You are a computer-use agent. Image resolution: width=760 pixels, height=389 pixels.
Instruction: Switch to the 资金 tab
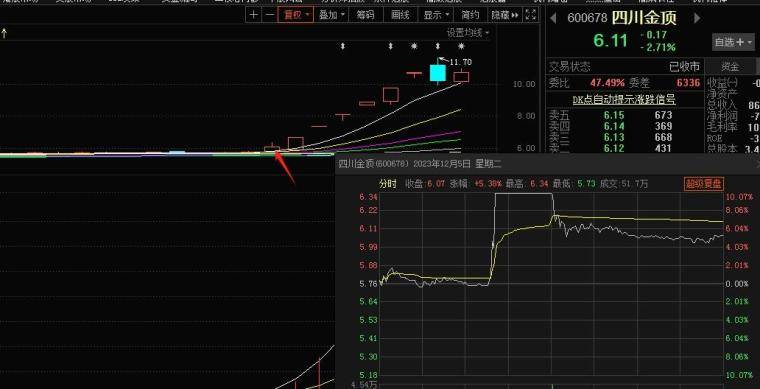tap(730, 67)
